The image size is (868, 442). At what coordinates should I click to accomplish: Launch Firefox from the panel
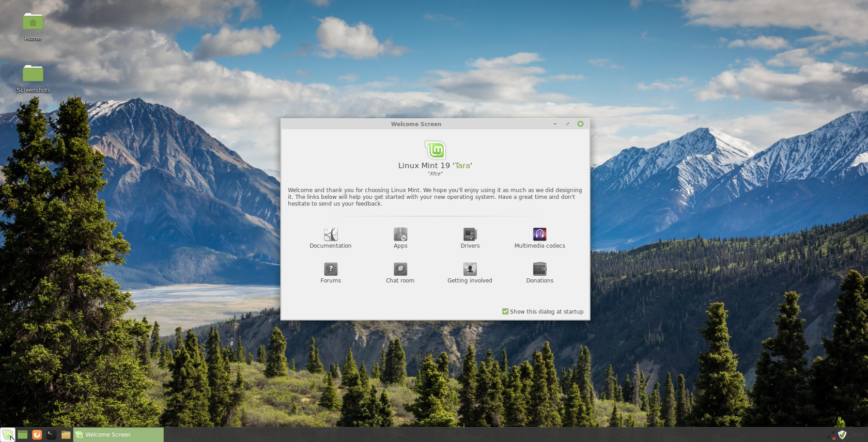[37, 435]
